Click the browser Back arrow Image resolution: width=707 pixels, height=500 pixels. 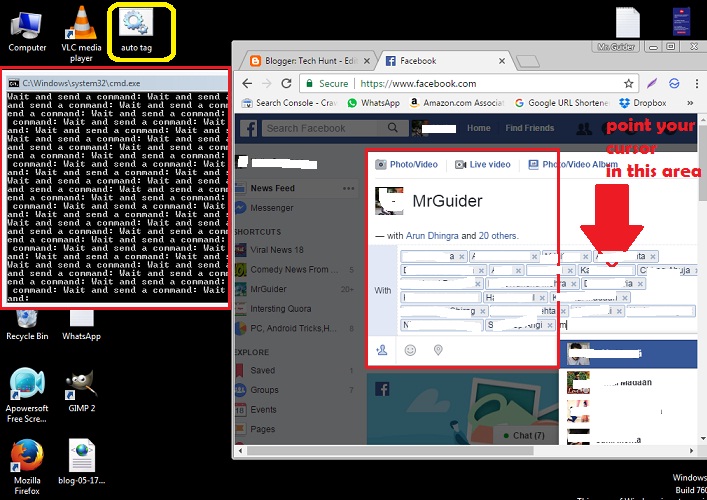[x=247, y=83]
